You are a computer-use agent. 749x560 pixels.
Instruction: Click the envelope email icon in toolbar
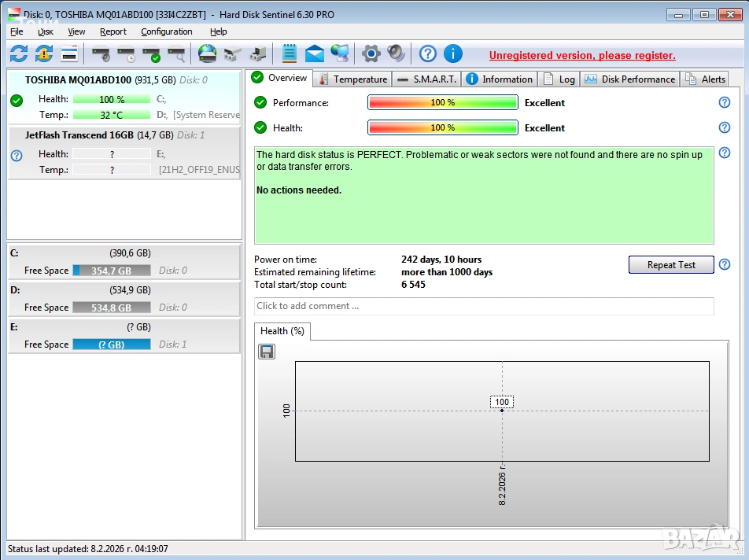(x=315, y=53)
